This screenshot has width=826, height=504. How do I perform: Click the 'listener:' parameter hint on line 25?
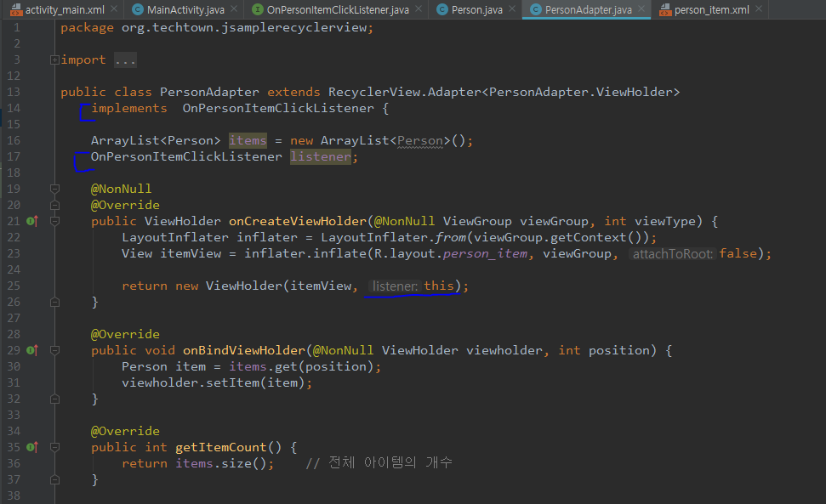(x=395, y=286)
